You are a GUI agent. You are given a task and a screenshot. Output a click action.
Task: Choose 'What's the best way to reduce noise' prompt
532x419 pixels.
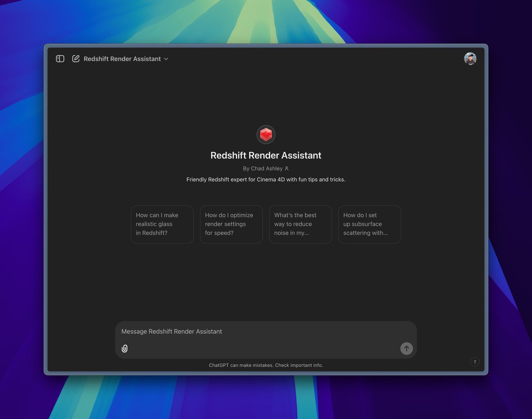pos(301,224)
